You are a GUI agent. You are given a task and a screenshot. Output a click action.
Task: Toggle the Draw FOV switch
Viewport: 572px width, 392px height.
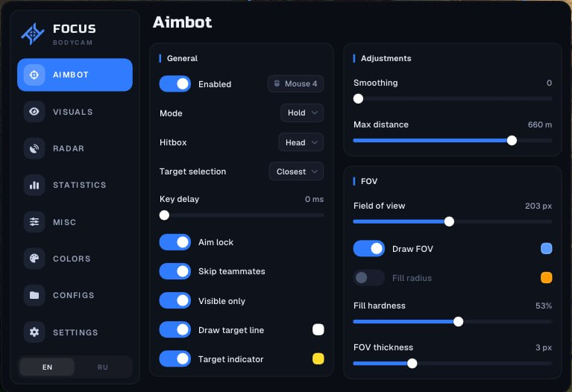369,249
